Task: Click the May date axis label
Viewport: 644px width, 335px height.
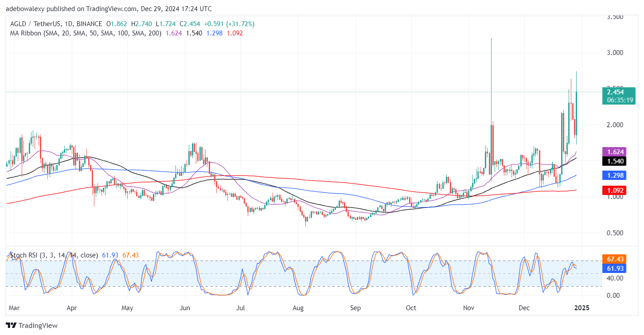Action: coord(127,308)
